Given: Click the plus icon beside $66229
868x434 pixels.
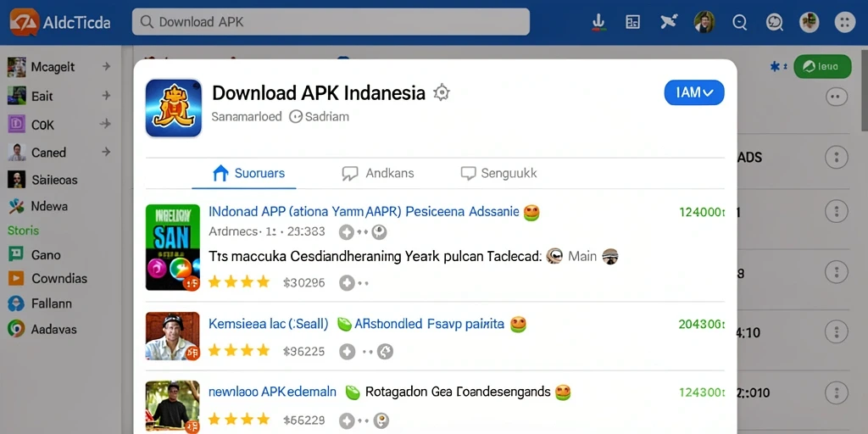Looking at the screenshot, I should click(347, 420).
